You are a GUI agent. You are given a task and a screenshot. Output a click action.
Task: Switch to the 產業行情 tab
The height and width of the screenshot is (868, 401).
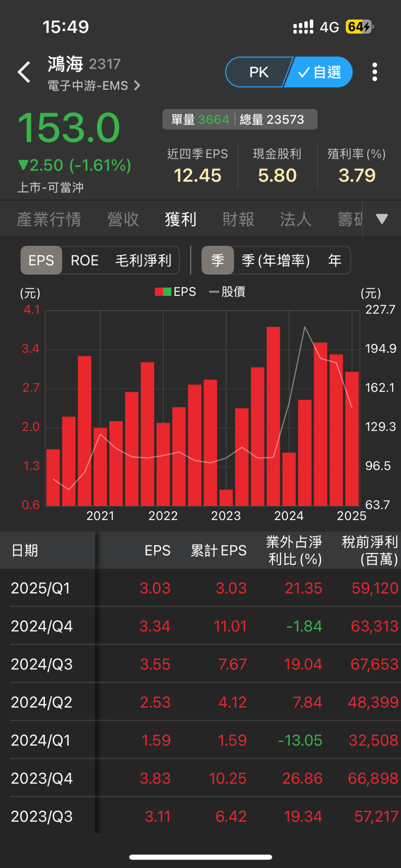(x=49, y=219)
